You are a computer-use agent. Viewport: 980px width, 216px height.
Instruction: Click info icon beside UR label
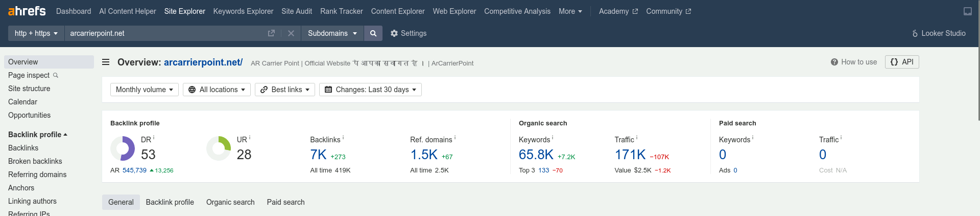[250, 137]
